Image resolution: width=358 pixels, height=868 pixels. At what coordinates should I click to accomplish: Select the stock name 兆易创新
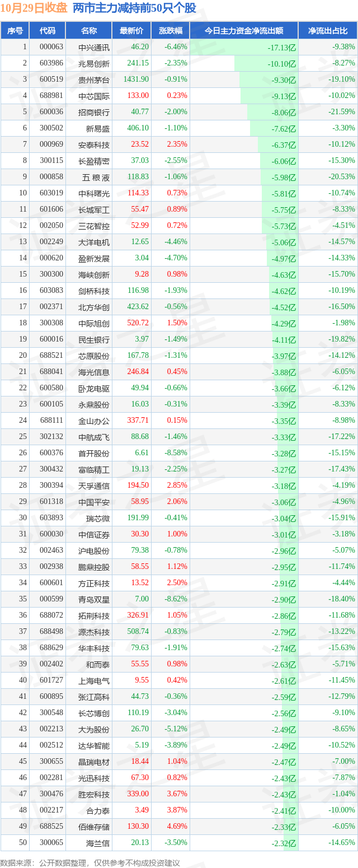coord(94,63)
